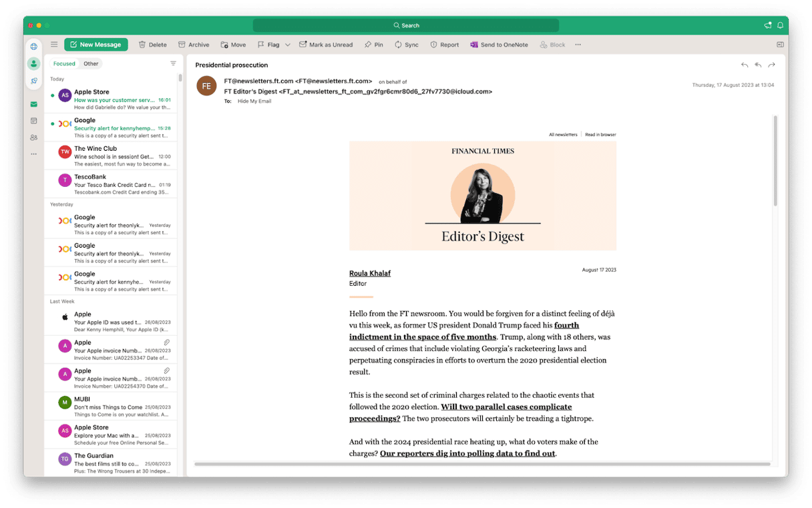The height and width of the screenshot is (508, 812).
Task: Click the TW Wine Club avatar
Action: pos(65,152)
